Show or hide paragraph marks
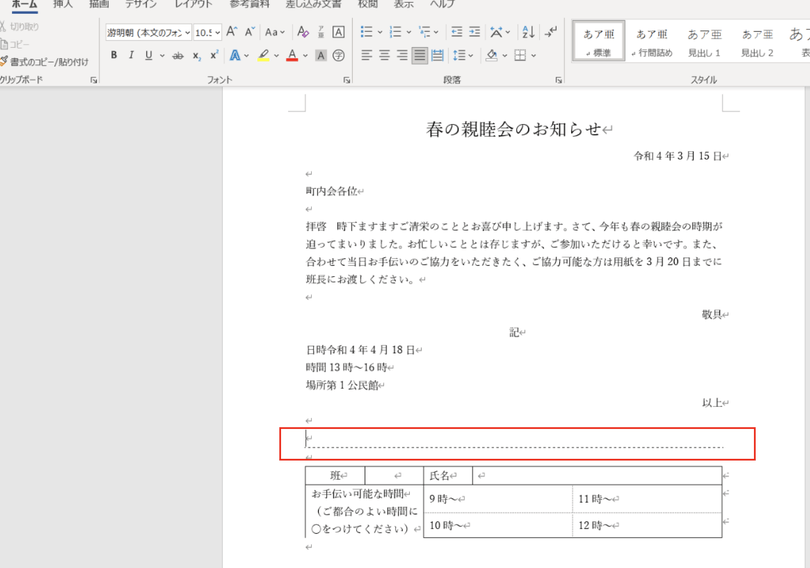 (551, 32)
